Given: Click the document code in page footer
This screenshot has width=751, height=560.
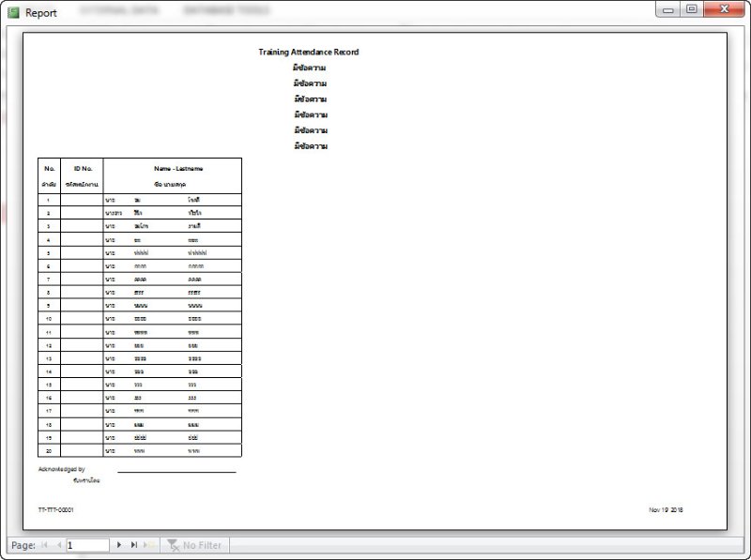Looking at the screenshot, I should click(55, 510).
